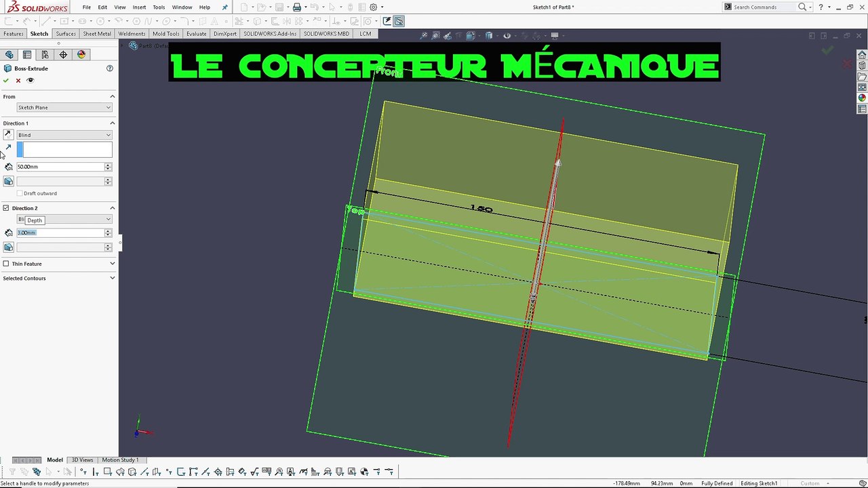Open the Tools menu
868x488 pixels.
159,7
